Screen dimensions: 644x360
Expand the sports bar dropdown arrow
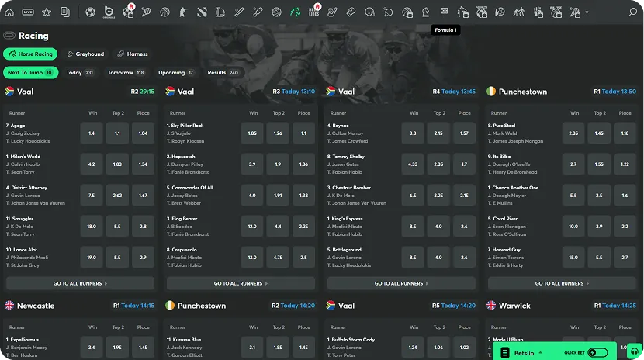587,12
